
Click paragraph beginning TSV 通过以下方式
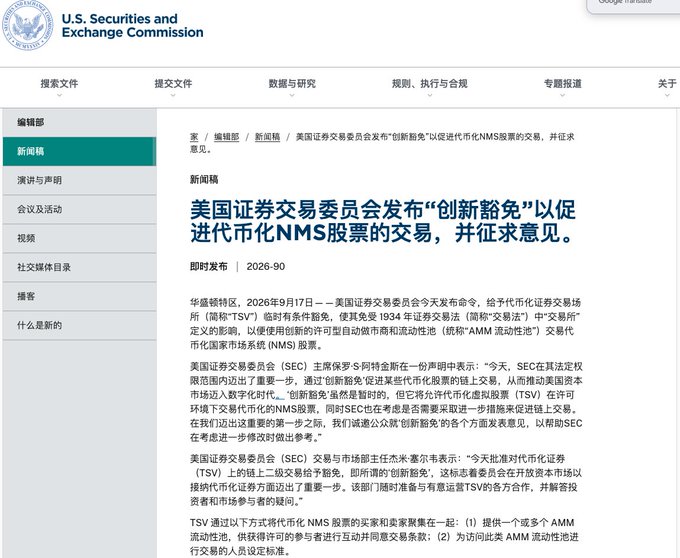384,537
